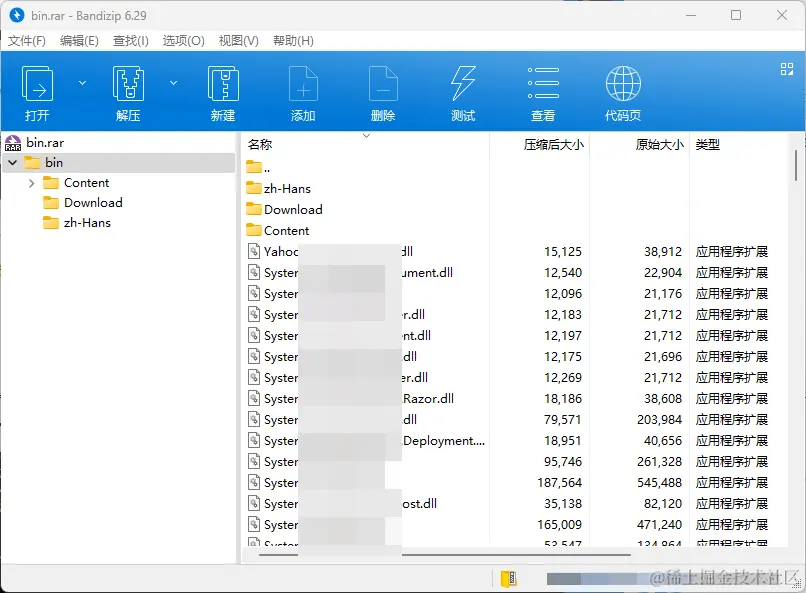The height and width of the screenshot is (593, 806).
Task: Click original size 38,912 cell
Action: tap(663, 252)
